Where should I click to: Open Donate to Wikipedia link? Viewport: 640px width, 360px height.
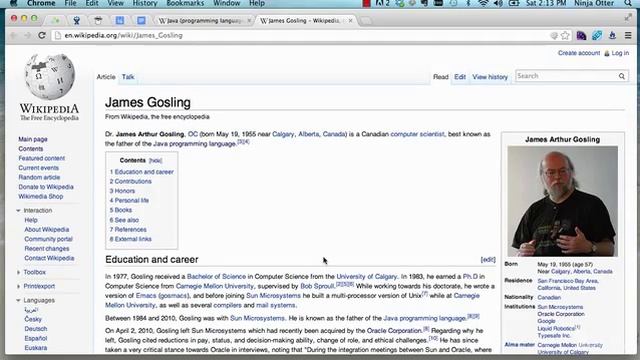(46, 187)
